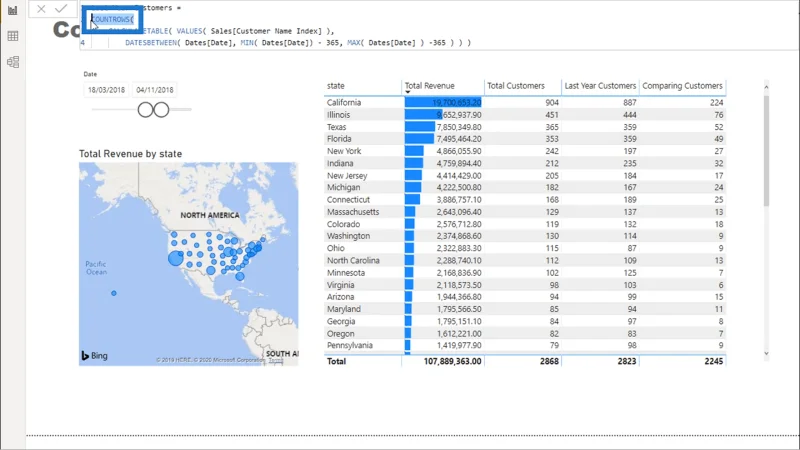Select the Massachusetts row label
800x450 pixels.
(353, 212)
